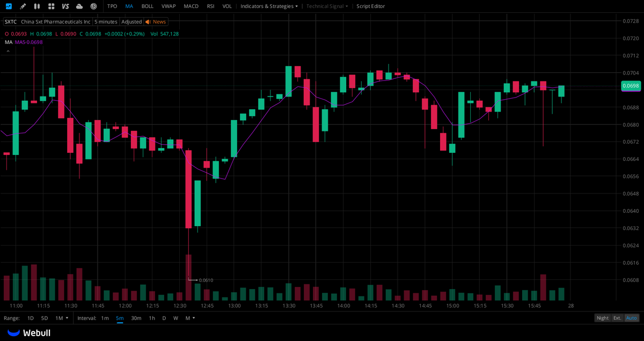
Task: Enable the RSI indicator
Action: [210, 6]
